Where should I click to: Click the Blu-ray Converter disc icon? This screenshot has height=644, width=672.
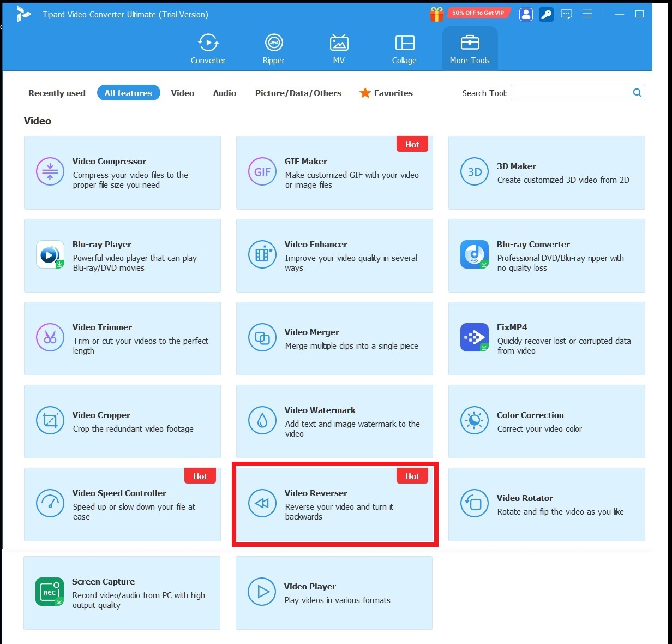[475, 254]
